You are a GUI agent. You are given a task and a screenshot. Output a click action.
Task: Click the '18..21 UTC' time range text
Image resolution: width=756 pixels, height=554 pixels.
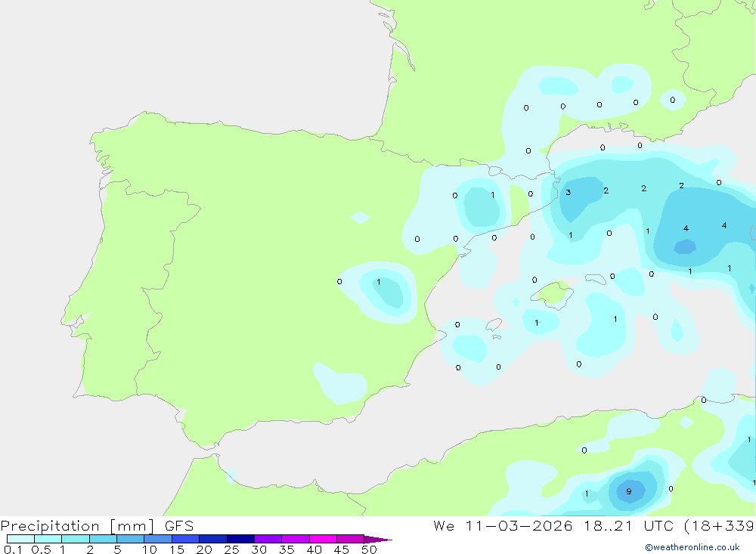628,525
